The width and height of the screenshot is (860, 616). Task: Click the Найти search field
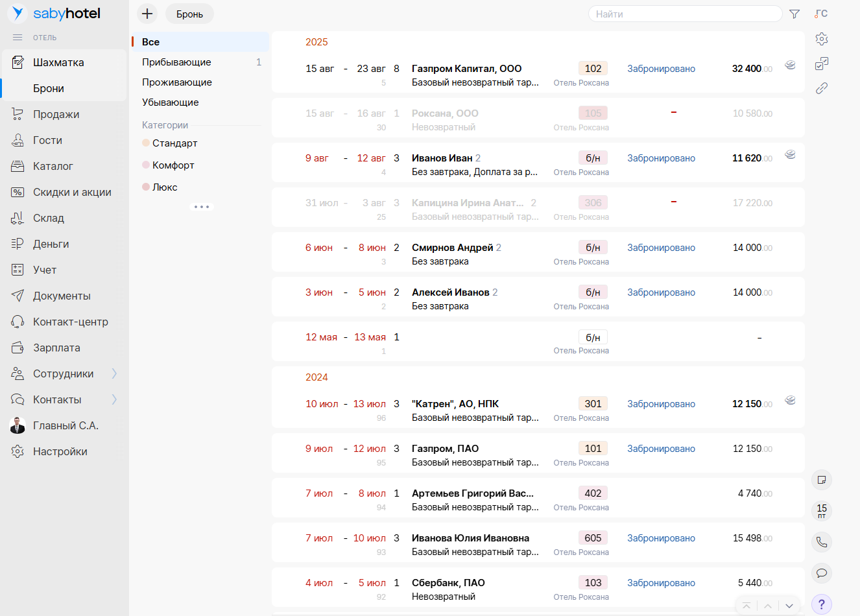(684, 14)
